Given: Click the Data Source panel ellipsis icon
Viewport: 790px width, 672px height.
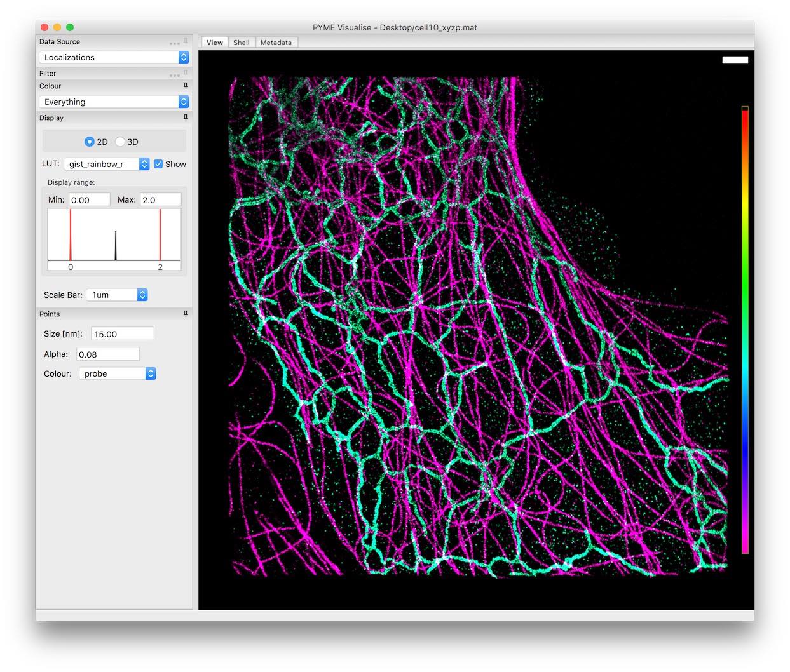Looking at the screenshot, I should point(174,43).
